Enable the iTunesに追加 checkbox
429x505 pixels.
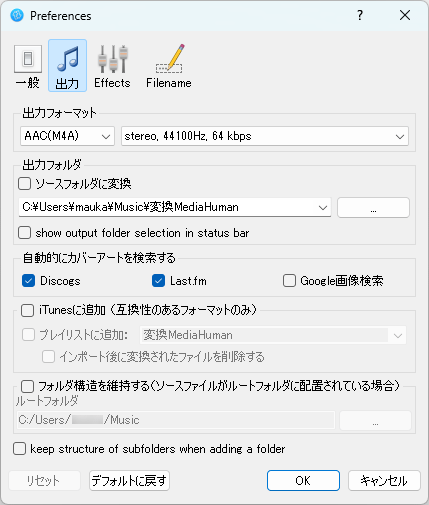pyautogui.click(x=27, y=310)
